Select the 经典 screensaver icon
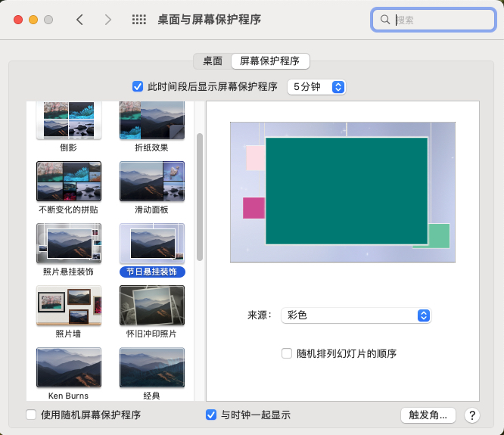 151,368
